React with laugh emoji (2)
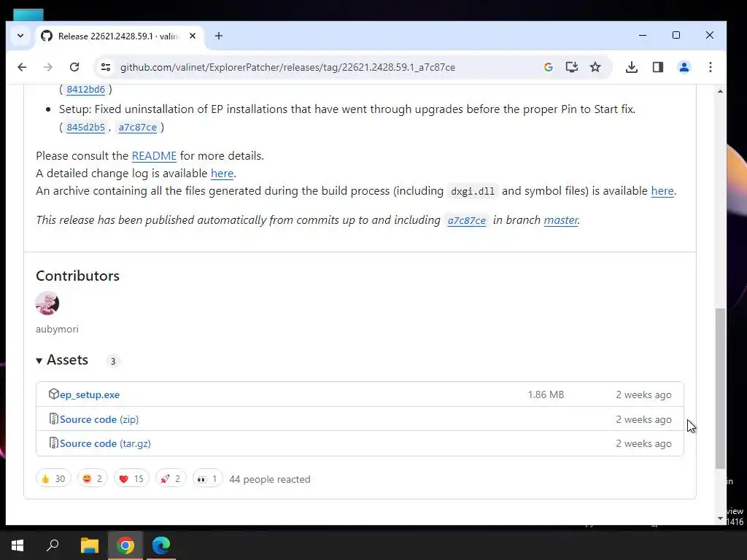The image size is (747, 560). pos(93,478)
